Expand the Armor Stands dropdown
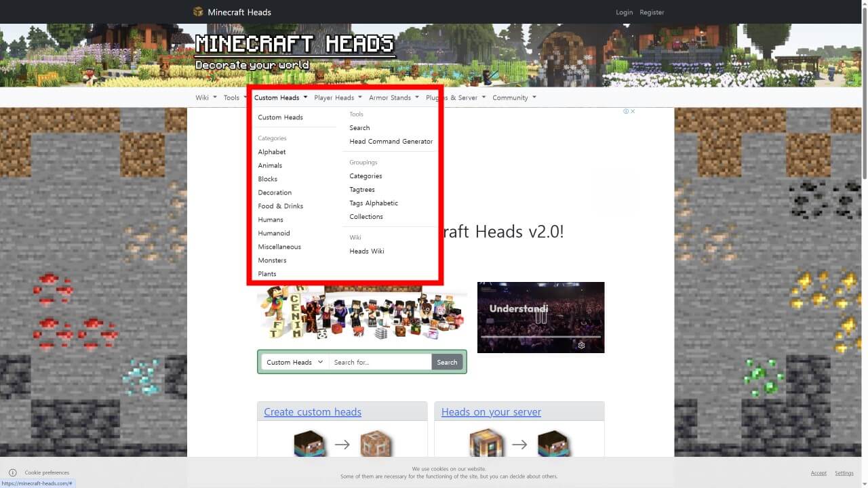868x488 pixels. [x=394, y=98]
